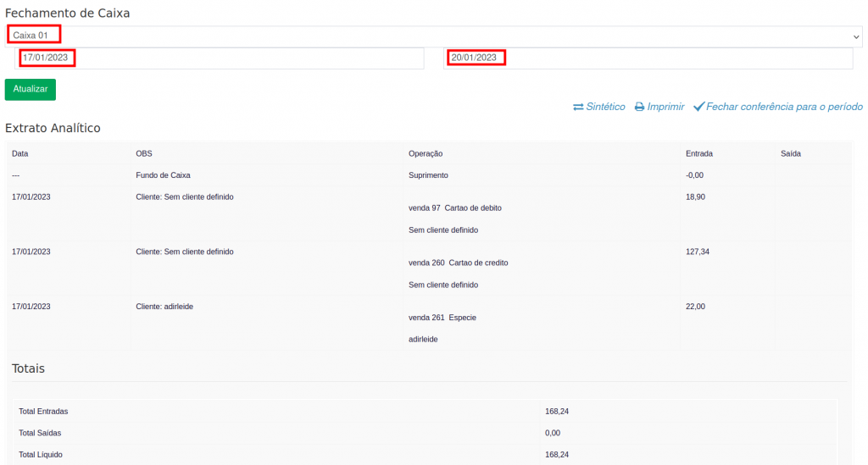Screen dimensions: 868x465
Task: Click the printer icon beside Imprimir
Action: (640, 108)
